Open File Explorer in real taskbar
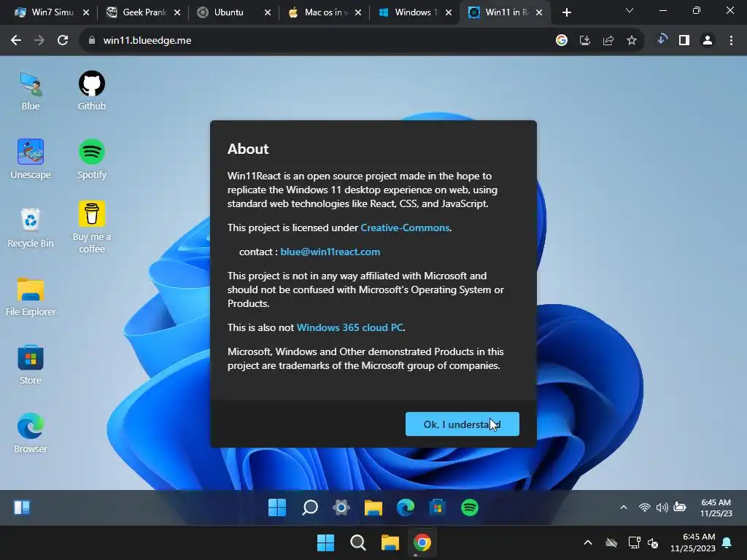 [x=390, y=542]
